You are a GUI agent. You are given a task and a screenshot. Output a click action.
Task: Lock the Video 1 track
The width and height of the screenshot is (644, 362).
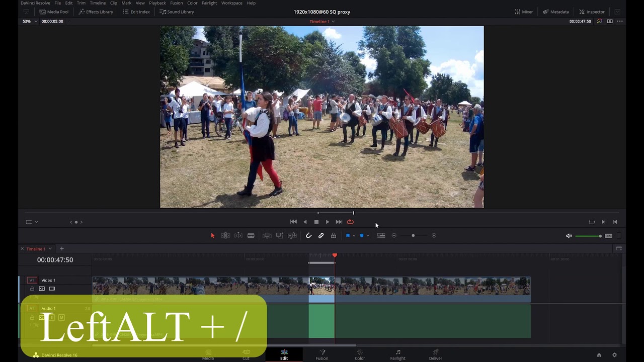click(x=32, y=289)
